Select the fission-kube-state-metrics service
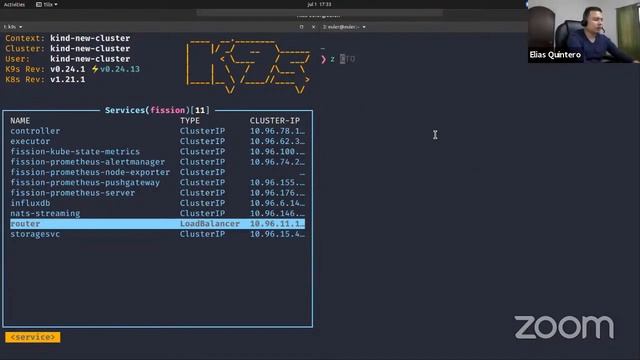The height and width of the screenshot is (360, 640). (158, 151)
